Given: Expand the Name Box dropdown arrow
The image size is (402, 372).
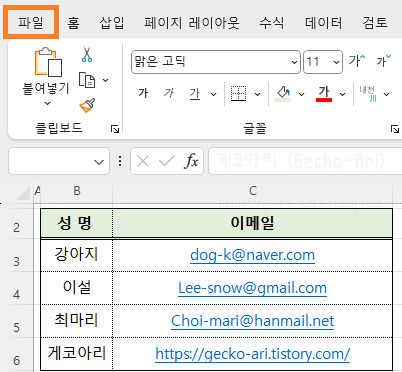Looking at the screenshot, I should (99, 162).
